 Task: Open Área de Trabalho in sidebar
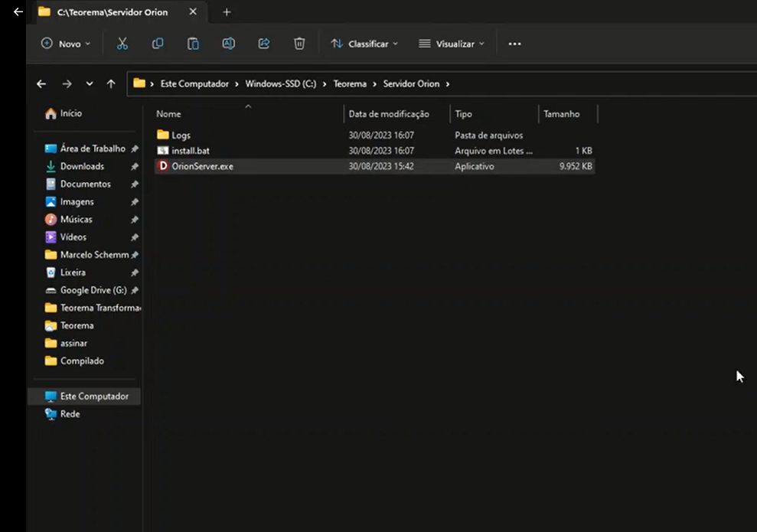85,149
